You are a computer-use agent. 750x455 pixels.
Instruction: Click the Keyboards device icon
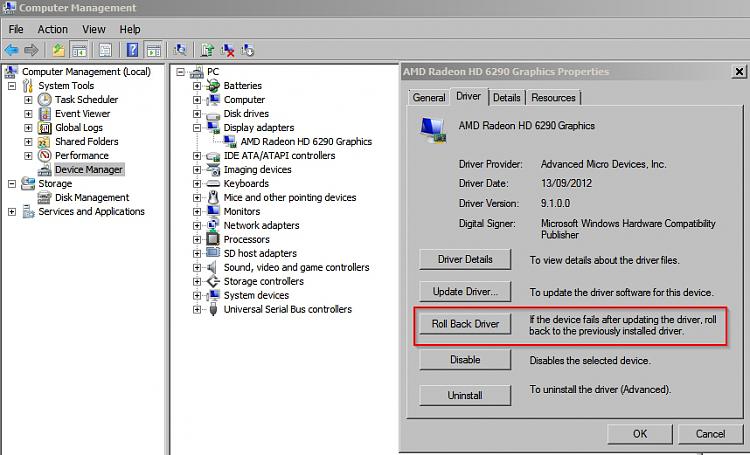pos(213,184)
